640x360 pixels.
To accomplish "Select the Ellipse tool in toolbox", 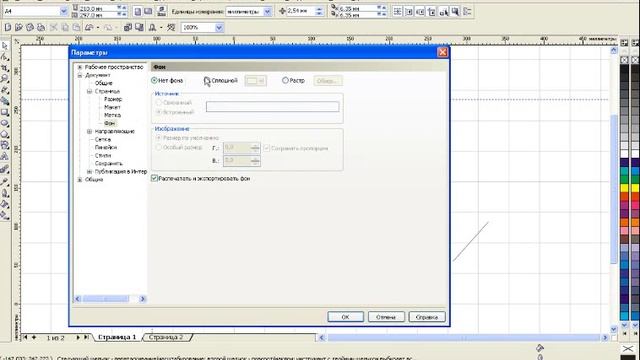I will coord(5,123).
